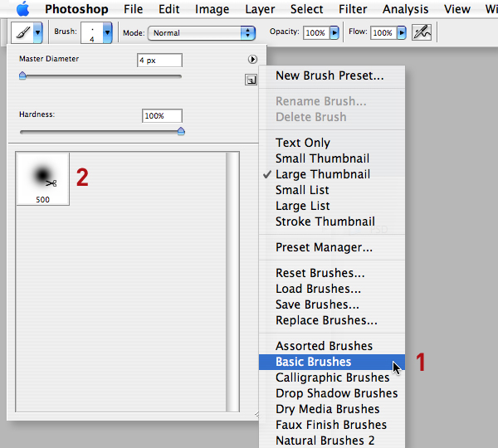Viewport: 498px width, 448px height.
Task: Open the Mode dropdown set to Normal
Action: point(202,33)
